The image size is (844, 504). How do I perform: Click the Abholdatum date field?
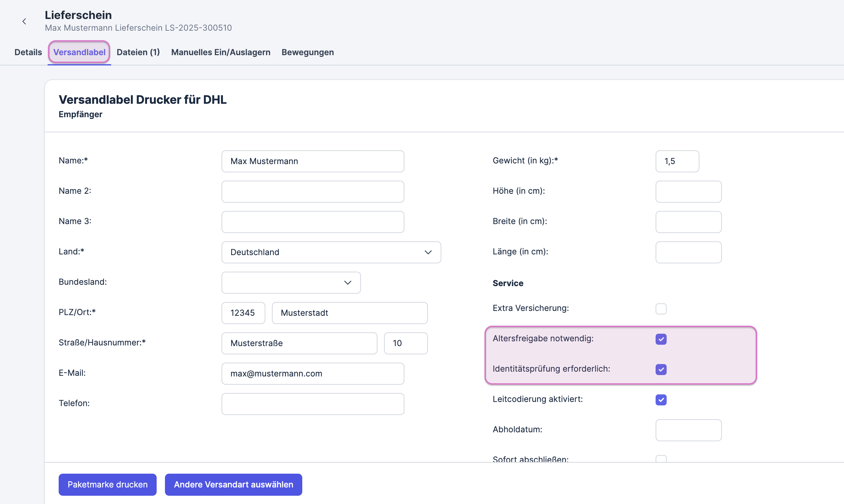point(688,430)
